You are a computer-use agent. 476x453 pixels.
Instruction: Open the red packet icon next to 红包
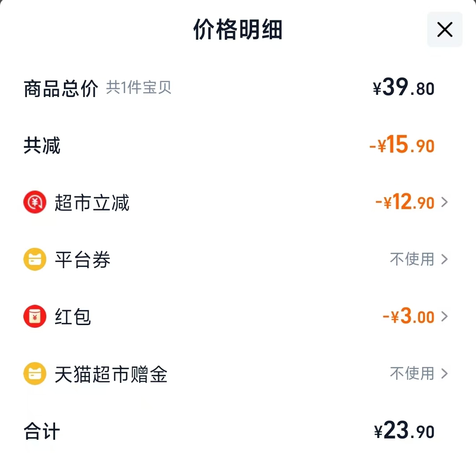34,316
